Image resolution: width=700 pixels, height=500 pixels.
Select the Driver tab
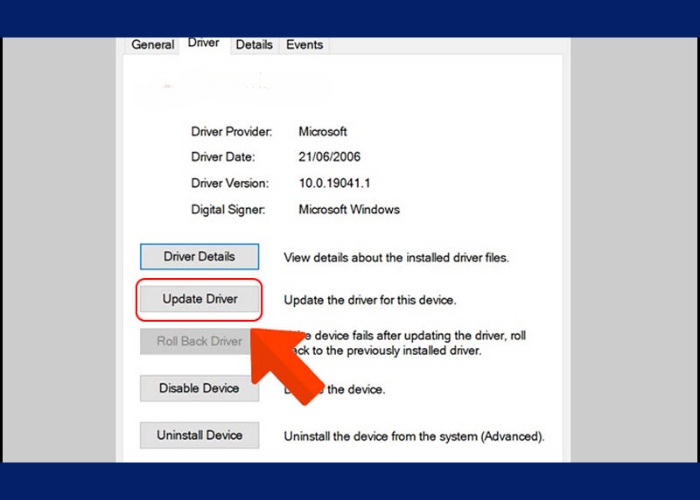(203, 44)
